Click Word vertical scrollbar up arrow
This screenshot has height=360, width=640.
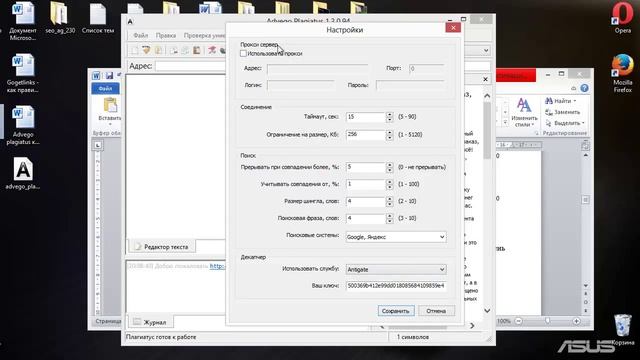pyautogui.click(x=586, y=156)
